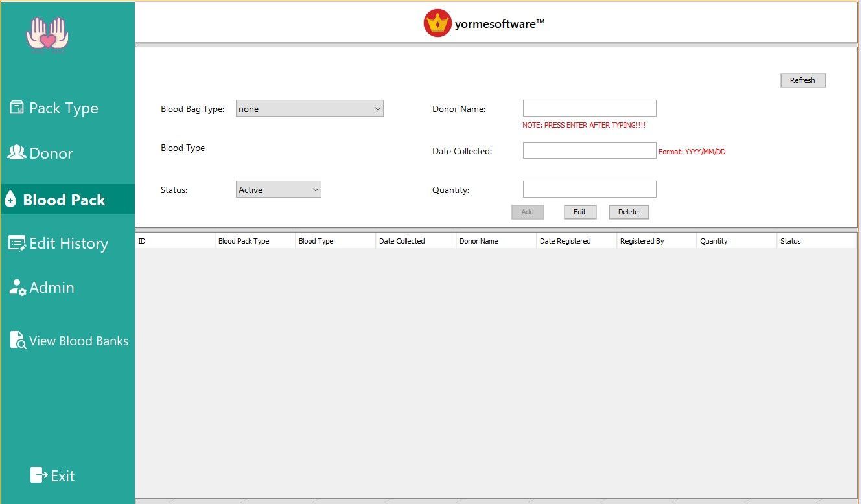Click the Exit door icon
Screen dimensions: 862x504
pos(39,475)
